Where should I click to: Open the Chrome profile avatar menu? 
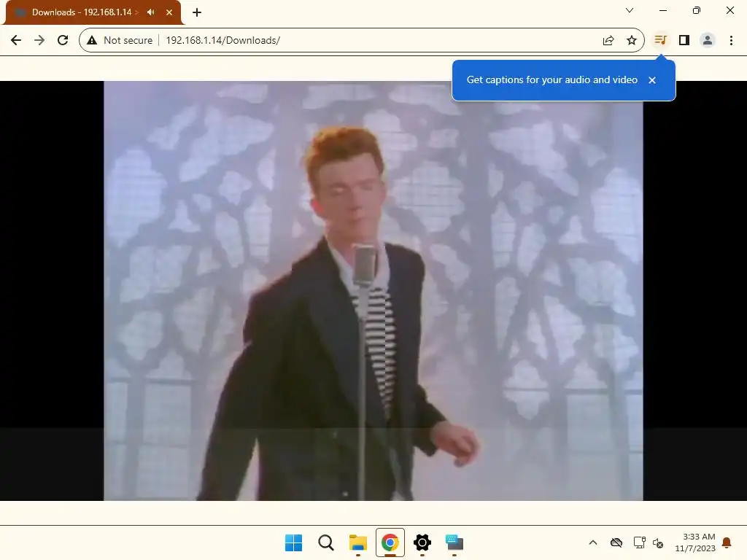click(x=708, y=41)
